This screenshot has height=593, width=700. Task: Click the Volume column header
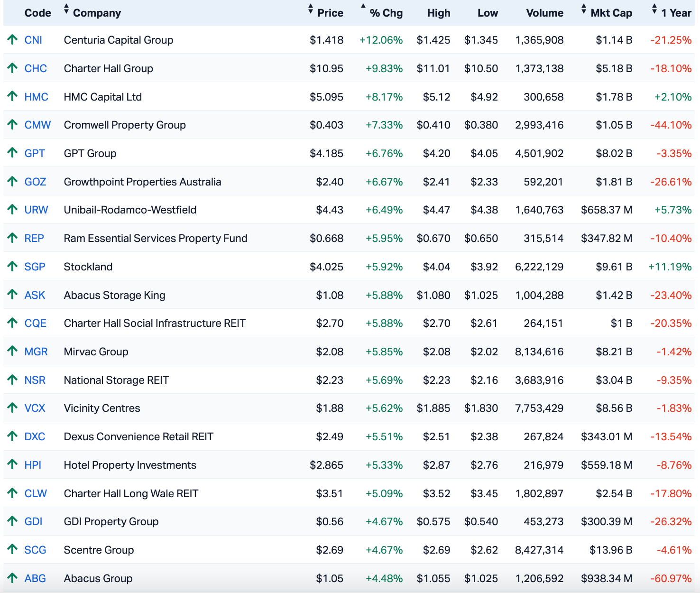(x=545, y=13)
